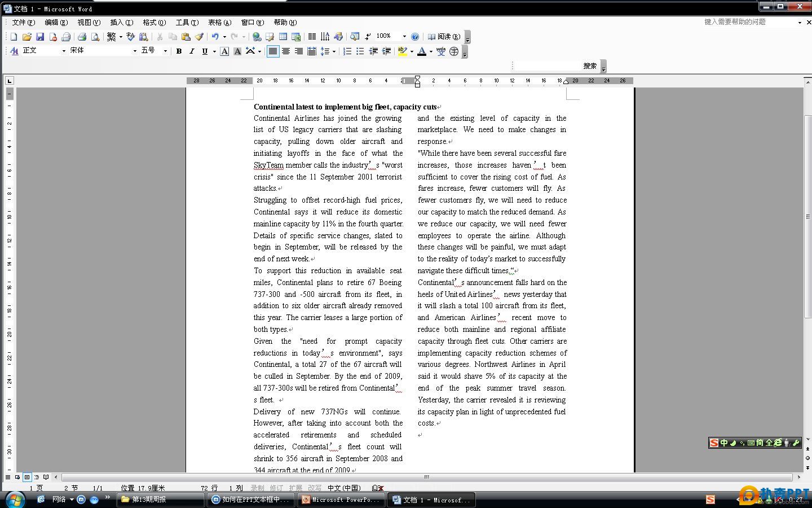Toggle align left paragraph button
The height and width of the screenshot is (508, 812).
pyautogui.click(x=273, y=51)
